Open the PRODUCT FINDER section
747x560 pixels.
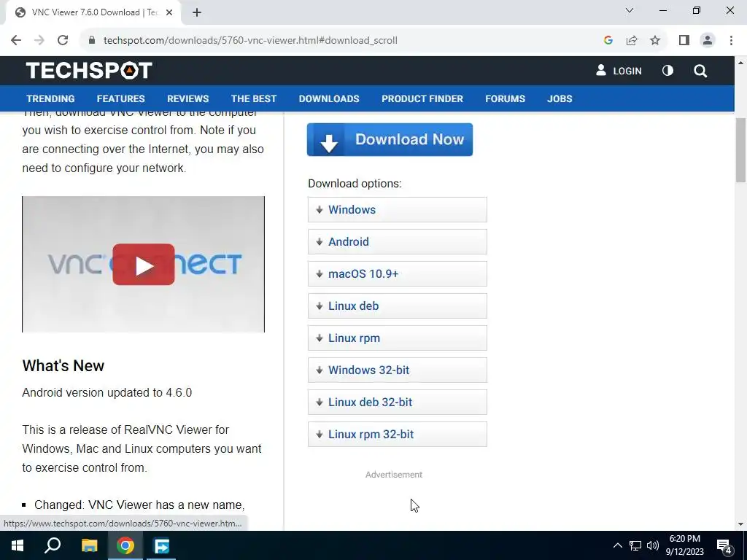tap(422, 98)
